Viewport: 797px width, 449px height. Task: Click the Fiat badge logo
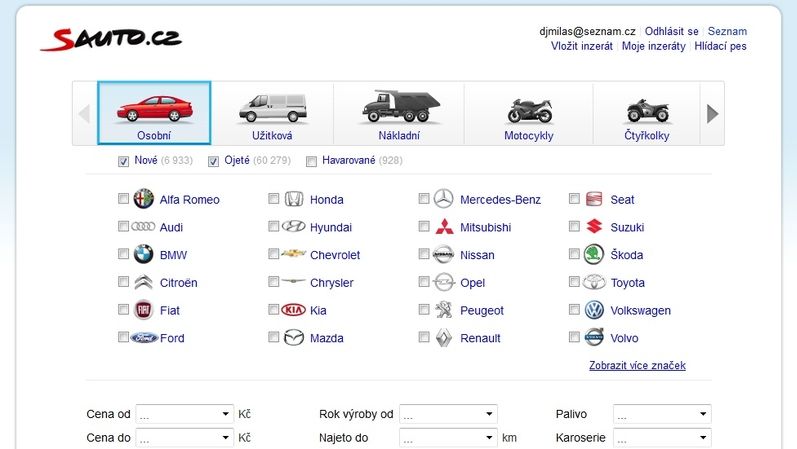click(143, 310)
